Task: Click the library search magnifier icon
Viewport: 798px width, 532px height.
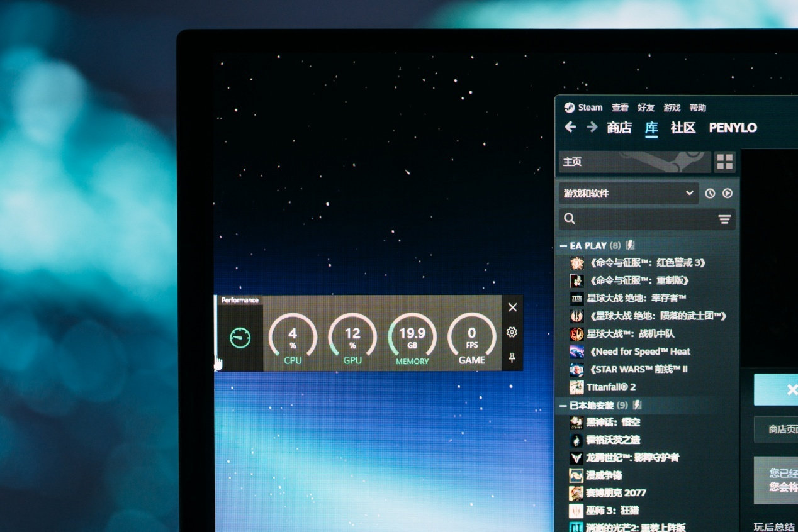Action: tap(570, 219)
